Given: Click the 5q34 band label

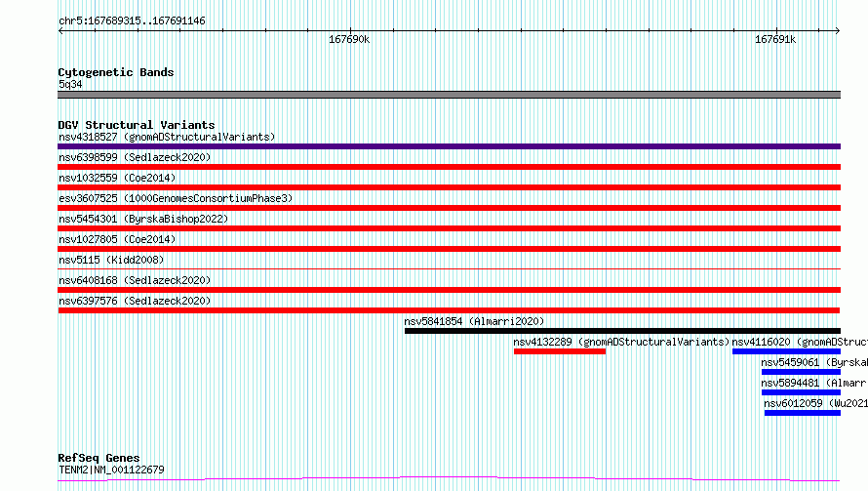Looking at the screenshot, I should click(70, 84).
